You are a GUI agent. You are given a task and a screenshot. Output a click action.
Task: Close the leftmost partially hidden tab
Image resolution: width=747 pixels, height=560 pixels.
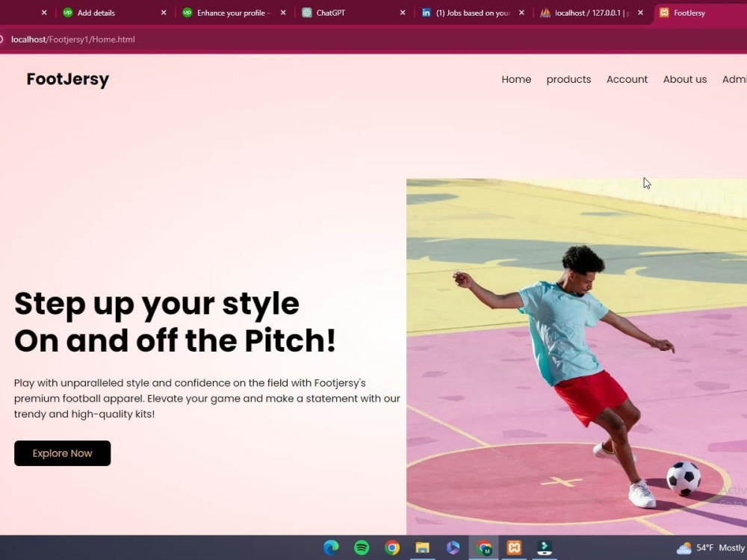point(44,13)
